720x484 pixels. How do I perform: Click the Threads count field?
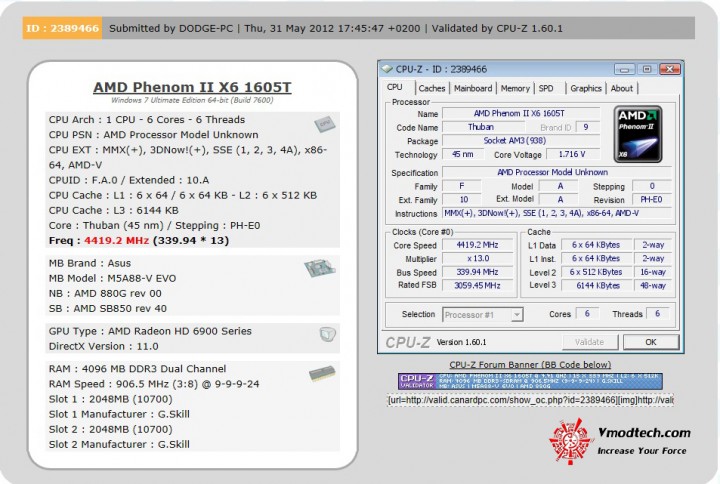click(658, 314)
